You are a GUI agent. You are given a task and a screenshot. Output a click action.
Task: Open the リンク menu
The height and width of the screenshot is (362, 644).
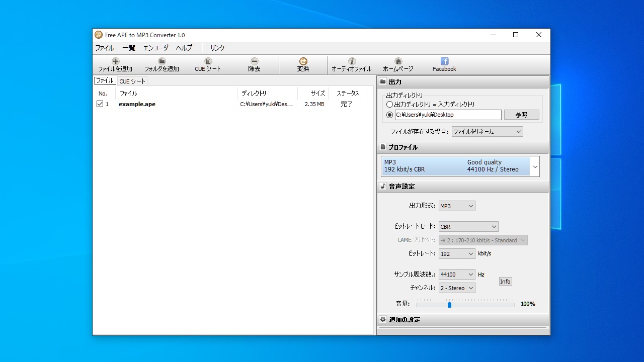[217, 48]
